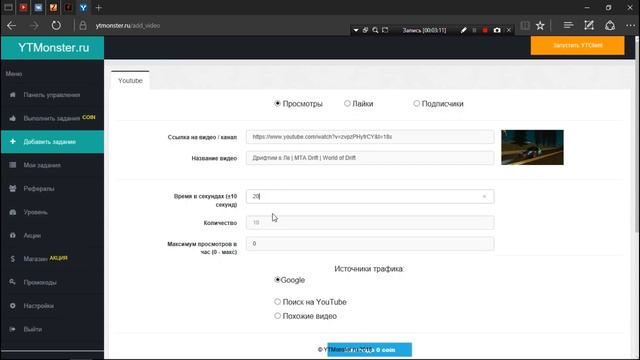Open a new browser tab
This screenshot has height=360, width=640.
(98, 7)
